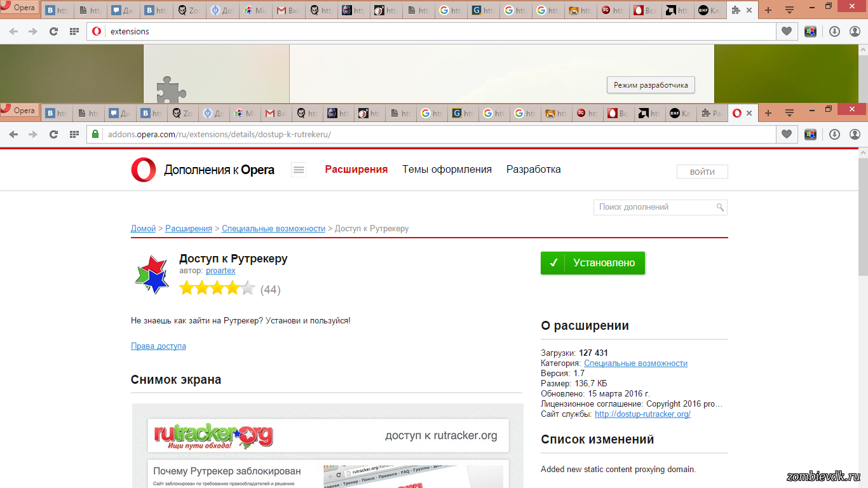Image resolution: width=868 pixels, height=488 pixels.
Task: Click the rutracker.org screenshot thumbnail
Action: pos(328,445)
